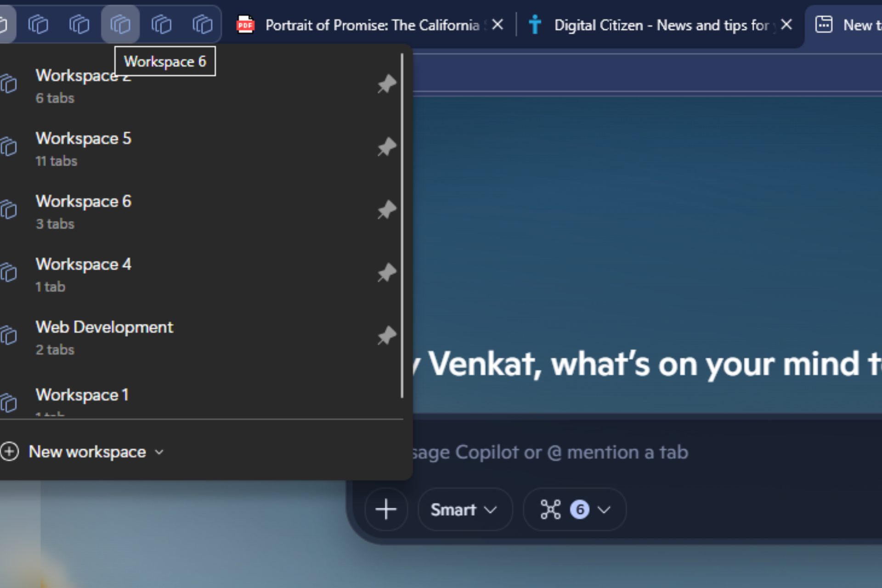Toggle the pin for Workspace 4
Screen dimensions: 882x588
[x=386, y=273]
